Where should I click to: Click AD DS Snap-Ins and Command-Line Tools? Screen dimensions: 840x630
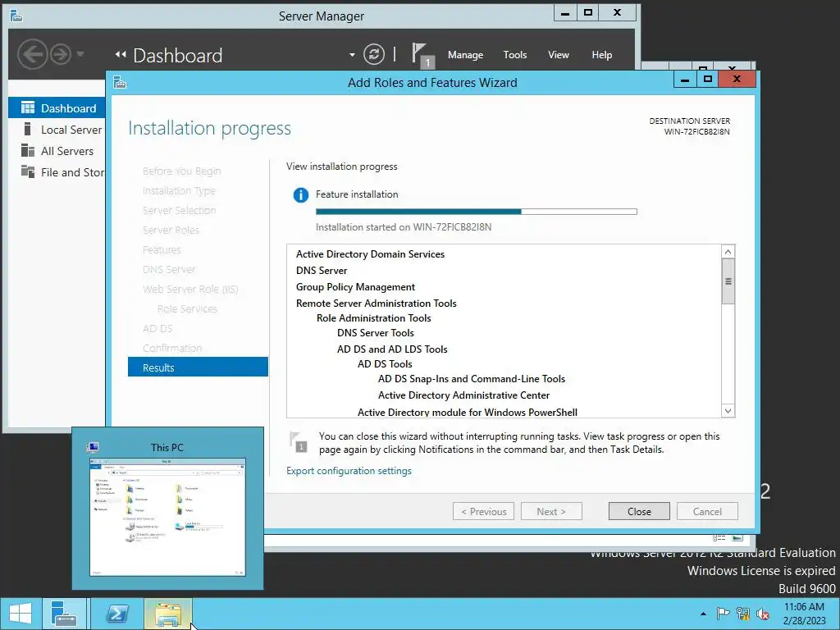472,379
